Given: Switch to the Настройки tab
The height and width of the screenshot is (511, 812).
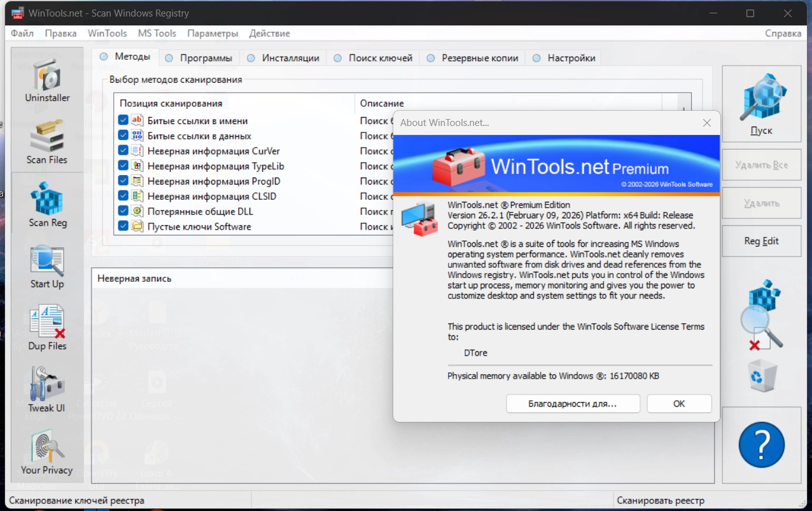Looking at the screenshot, I should (x=564, y=58).
